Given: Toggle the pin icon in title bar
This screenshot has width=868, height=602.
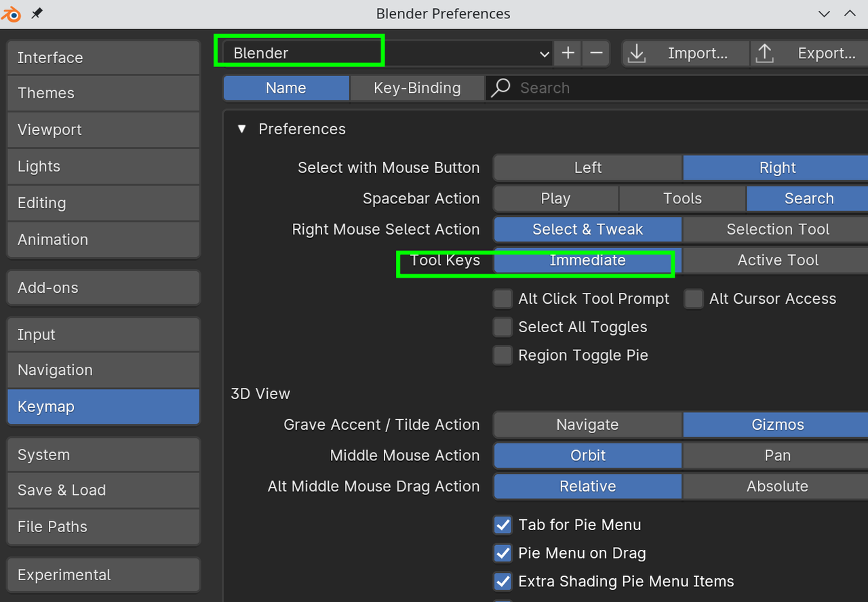Looking at the screenshot, I should (x=37, y=14).
